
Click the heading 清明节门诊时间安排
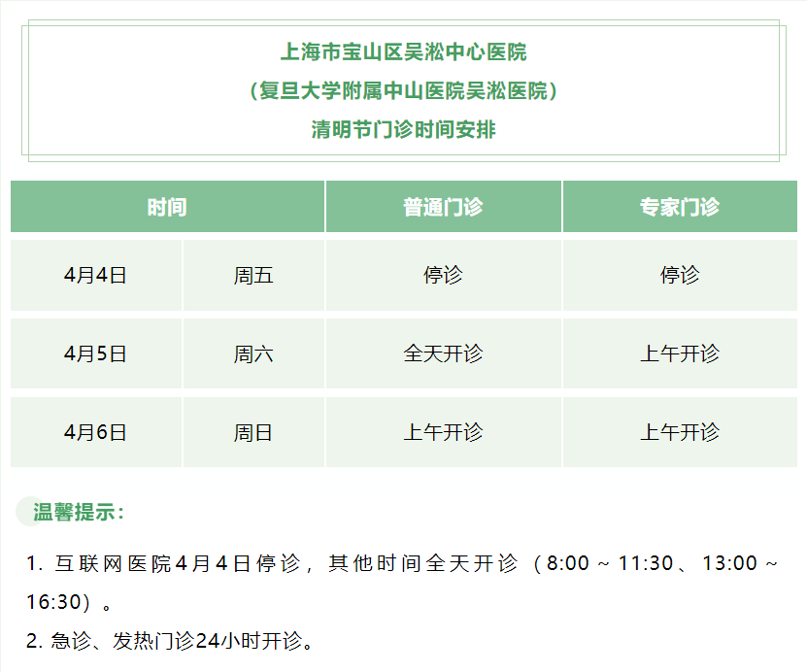pyautogui.click(x=404, y=129)
